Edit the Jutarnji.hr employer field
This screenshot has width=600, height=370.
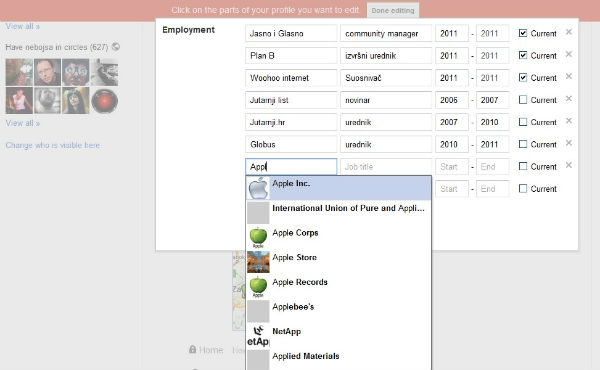tap(291, 122)
